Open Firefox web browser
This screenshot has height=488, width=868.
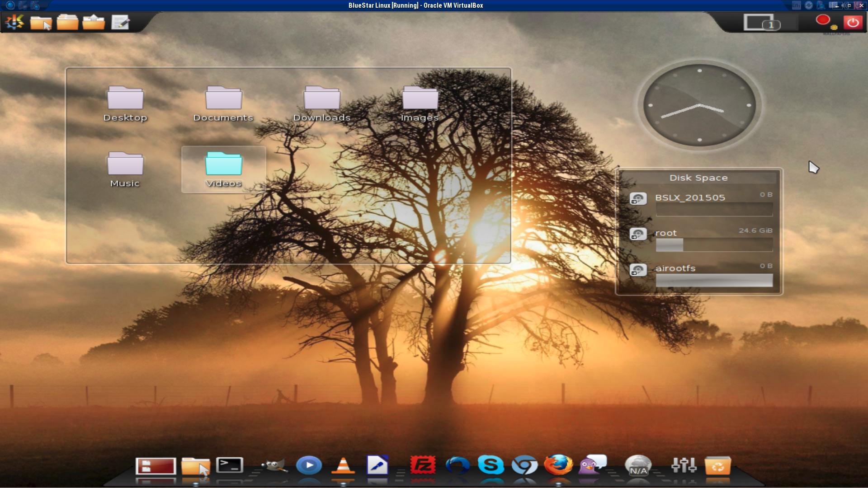(x=558, y=465)
